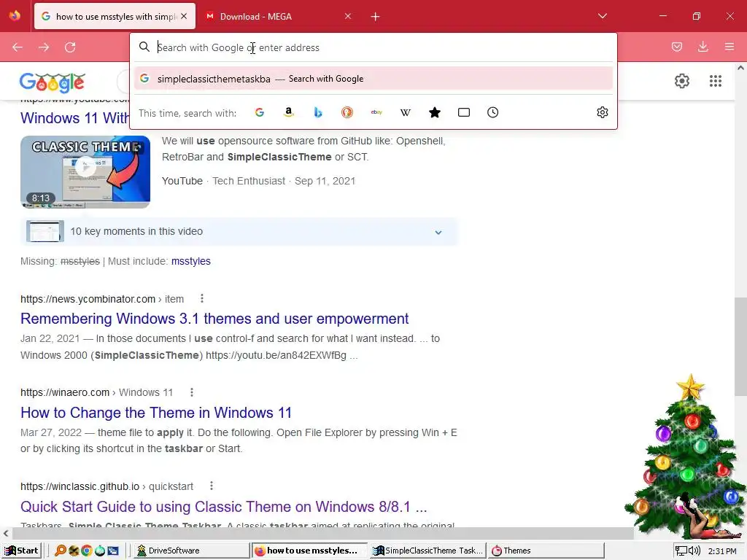Search this time with Amazon
The image size is (747, 560).
pos(289,112)
